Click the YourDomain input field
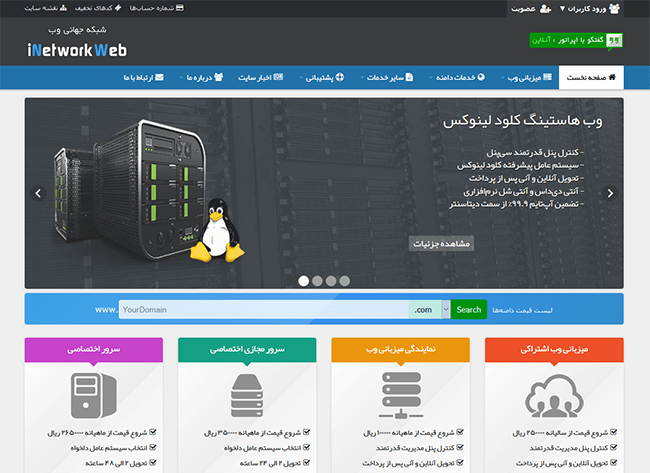The image size is (650, 473). click(264, 309)
